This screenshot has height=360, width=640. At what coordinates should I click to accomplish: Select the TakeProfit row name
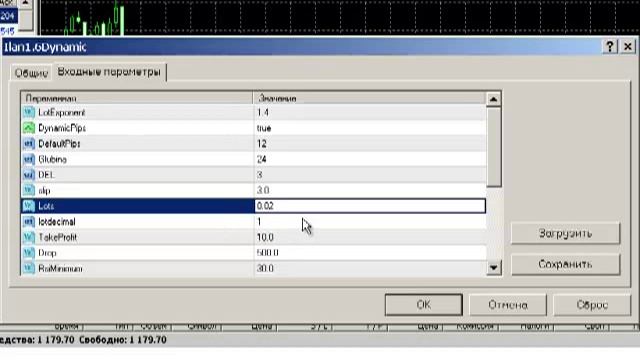[x=57, y=237]
